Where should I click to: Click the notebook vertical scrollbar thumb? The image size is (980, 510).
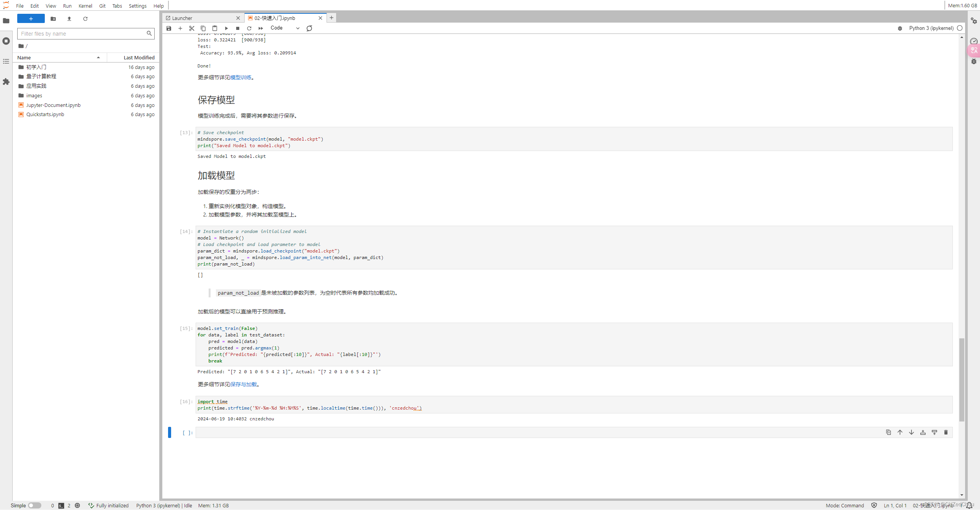click(x=961, y=379)
